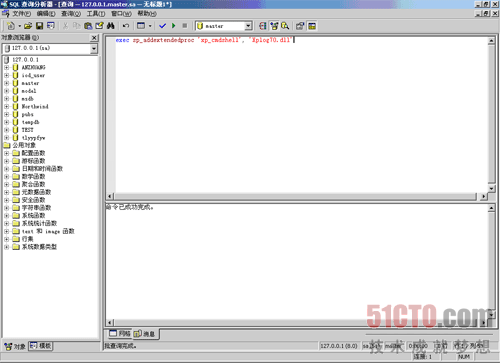
Task: Click the Save floppy disk icon
Action: coord(39,26)
